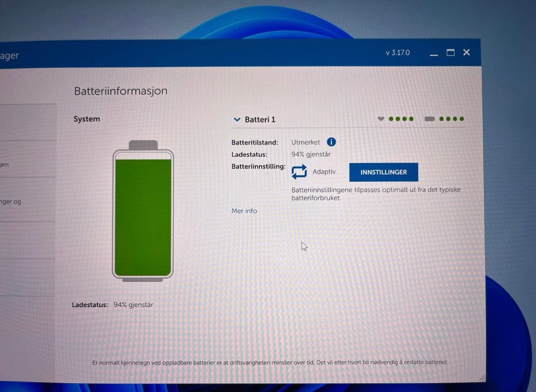Click the green health rating dots
Image resolution: width=536 pixels, height=392 pixels.
401,119
